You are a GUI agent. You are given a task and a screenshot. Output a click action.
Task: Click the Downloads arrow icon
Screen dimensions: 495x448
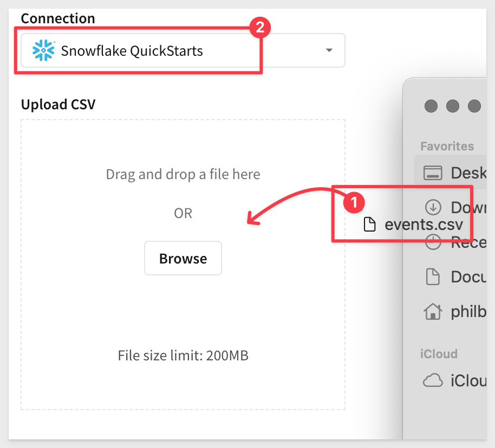point(433,207)
